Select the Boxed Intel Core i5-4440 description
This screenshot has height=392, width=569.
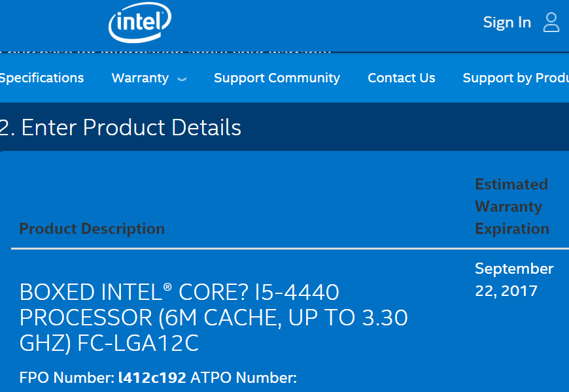(x=213, y=317)
